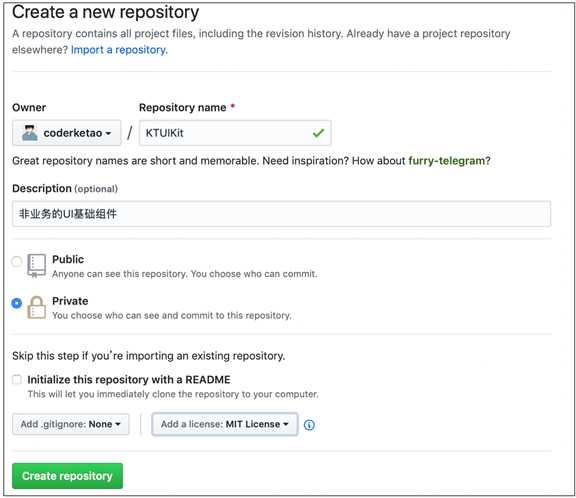The image size is (576, 498).
Task: Click the Create a new repository heading
Action: 105,12
